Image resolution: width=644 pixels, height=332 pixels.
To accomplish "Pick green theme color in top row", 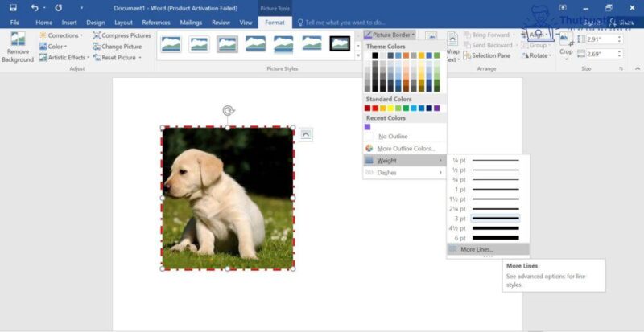I will coord(436,55).
